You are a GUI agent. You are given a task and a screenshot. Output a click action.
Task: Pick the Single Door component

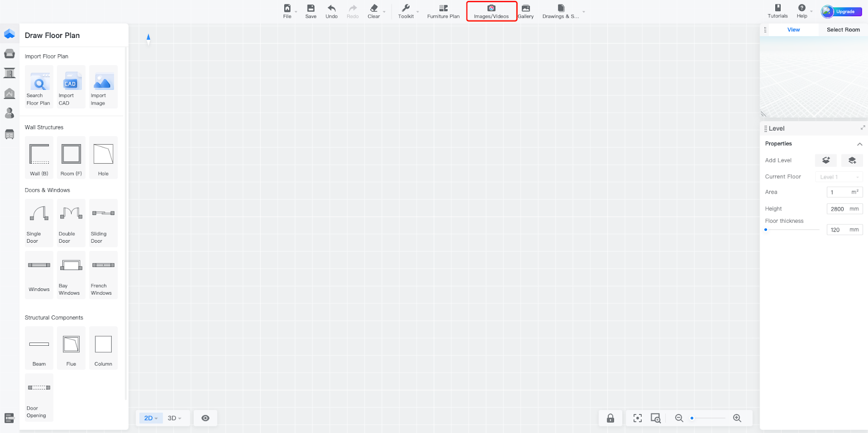39,223
